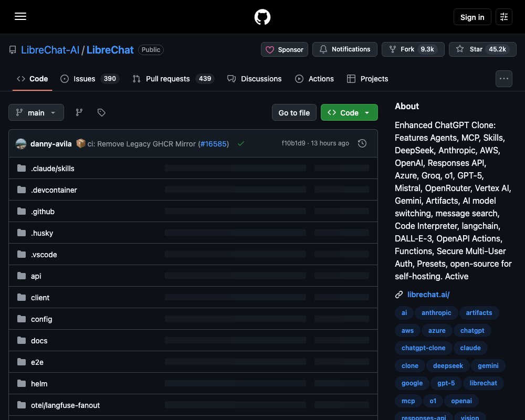Image resolution: width=525 pixels, height=420 pixels.
Task: Open the client folder
Action: pos(40,298)
